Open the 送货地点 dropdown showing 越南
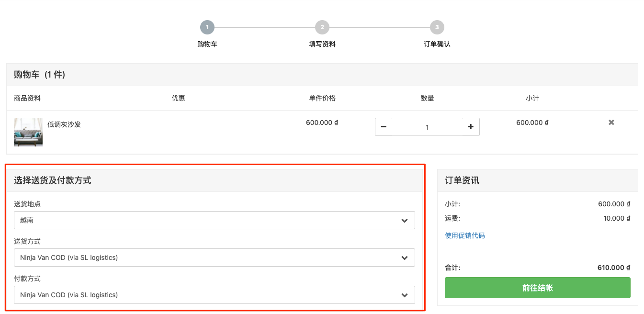The height and width of the screenshot is (314, 644). tap(215, 220)
